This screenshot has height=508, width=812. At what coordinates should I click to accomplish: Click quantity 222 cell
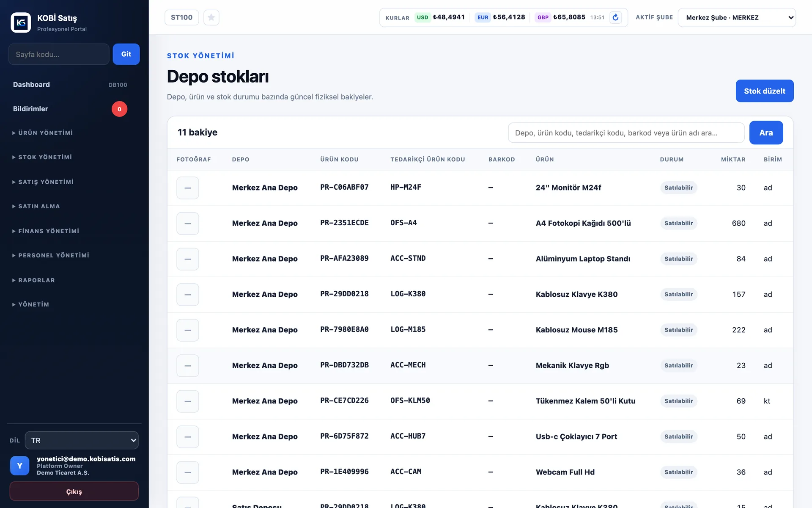[x=739, y=330]
